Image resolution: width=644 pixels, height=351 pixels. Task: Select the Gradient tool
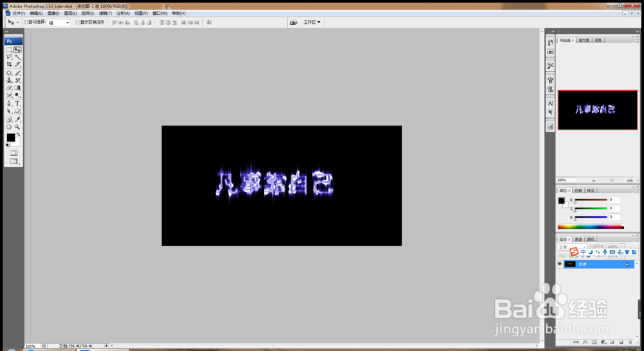[17, 88]
